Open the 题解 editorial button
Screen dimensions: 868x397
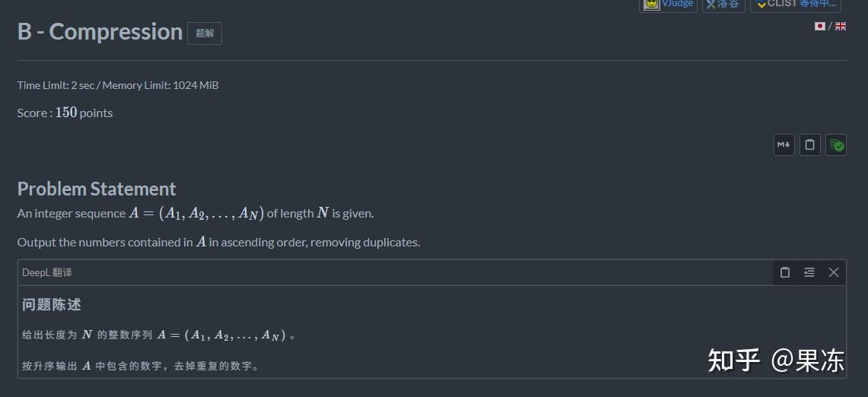click(x=205, y=33)
